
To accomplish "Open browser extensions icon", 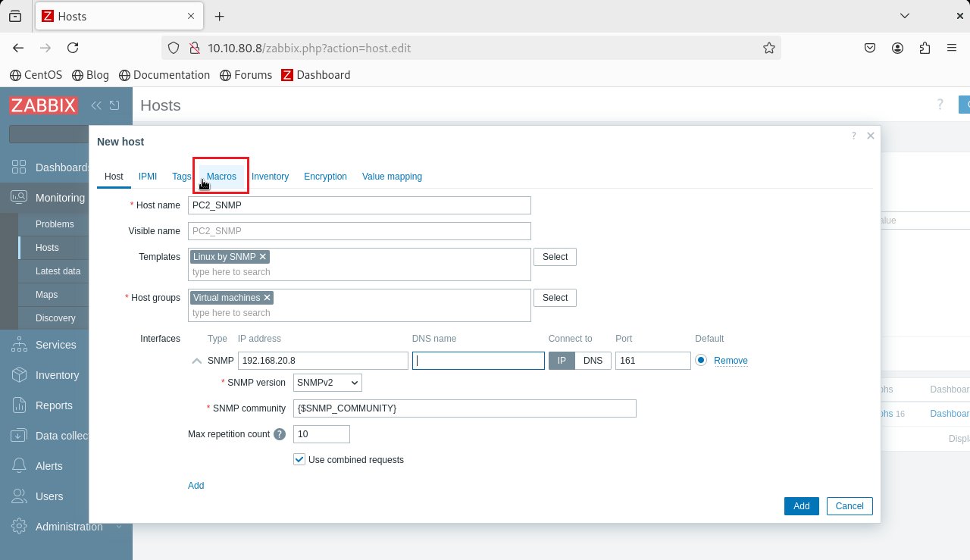I will tap(925, 48).
